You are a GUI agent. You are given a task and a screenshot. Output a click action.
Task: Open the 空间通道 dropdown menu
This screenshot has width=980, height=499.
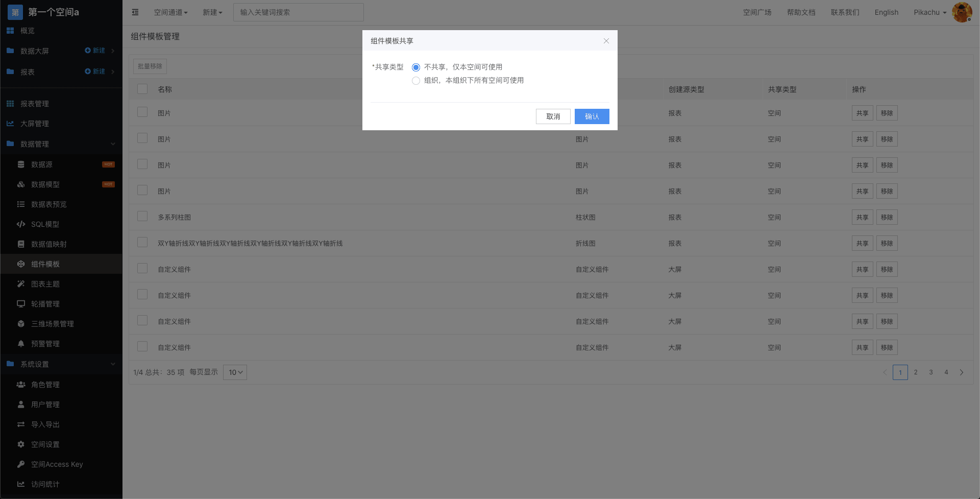click(x=171, y=12)
